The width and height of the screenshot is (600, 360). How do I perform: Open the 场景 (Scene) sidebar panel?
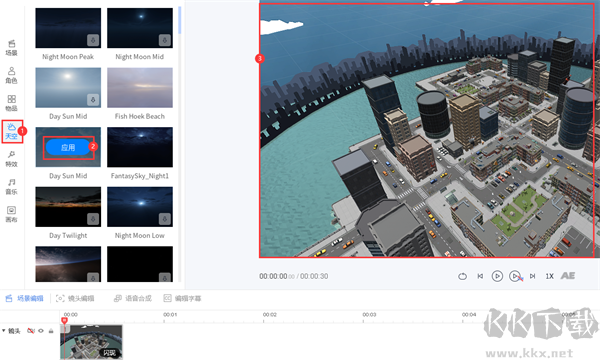[x=11, y=48]
